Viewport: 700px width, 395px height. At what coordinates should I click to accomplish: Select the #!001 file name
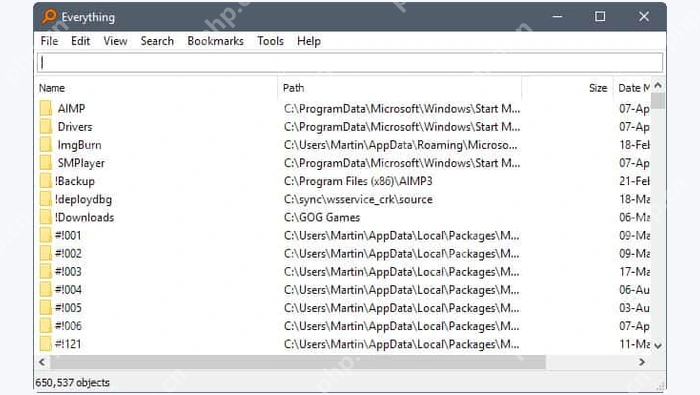pyautogui.click(x=68, y=235)
